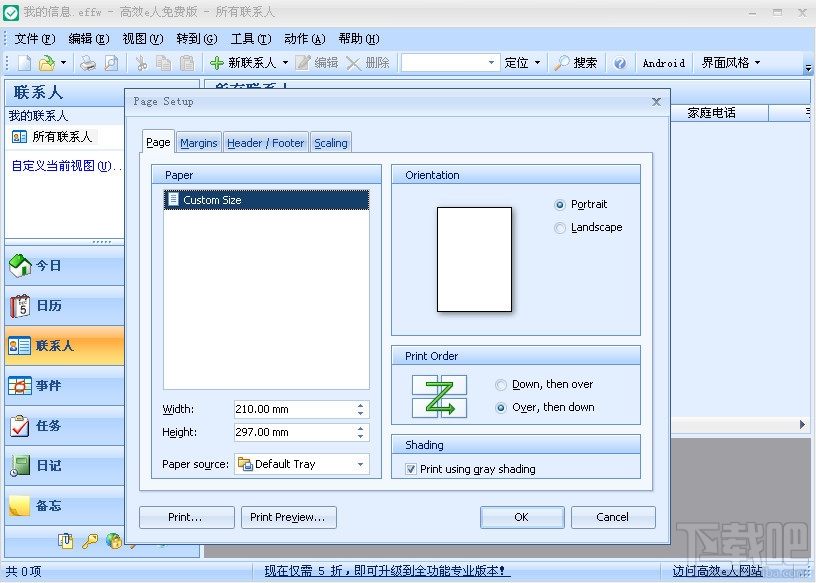The image size is (816, 583).
Task: Click the Copy icon in toolbar
Action: click(x=163, y=63)
